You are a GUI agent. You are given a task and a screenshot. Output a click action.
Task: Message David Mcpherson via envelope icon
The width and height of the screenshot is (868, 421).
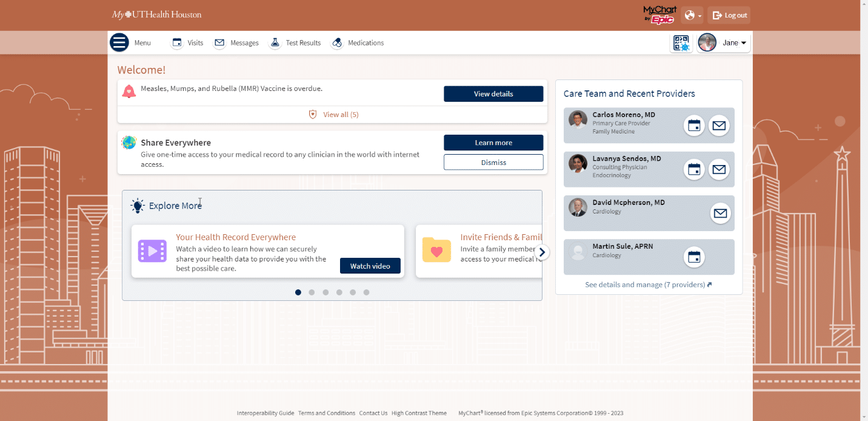tap(720, 213)
